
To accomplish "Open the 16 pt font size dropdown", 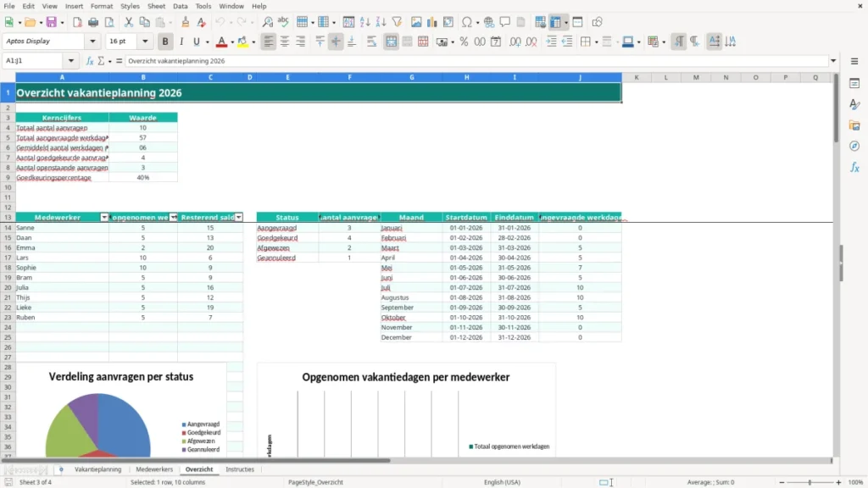I will coord(145,41).
